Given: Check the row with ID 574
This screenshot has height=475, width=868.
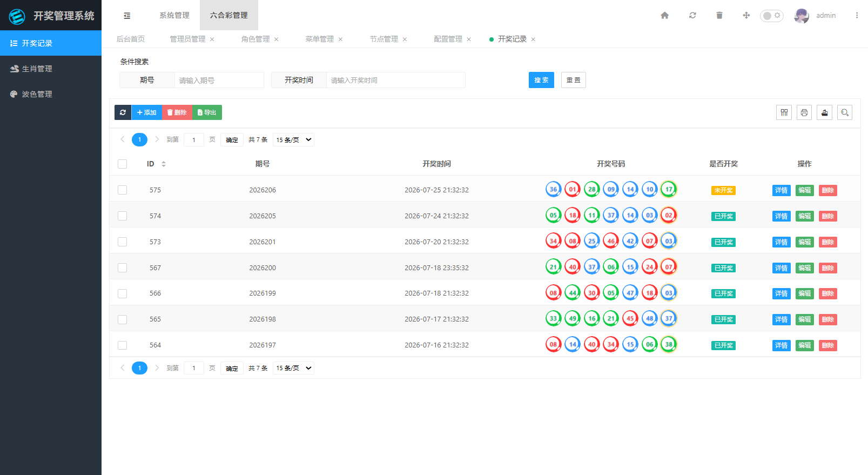Looking at the screenshot, I should (123, 216).
